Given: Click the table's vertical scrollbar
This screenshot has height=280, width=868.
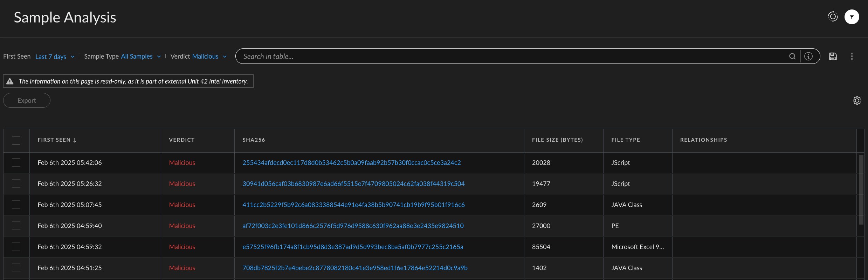Looking at the screenshot, I should click(861, 189).
